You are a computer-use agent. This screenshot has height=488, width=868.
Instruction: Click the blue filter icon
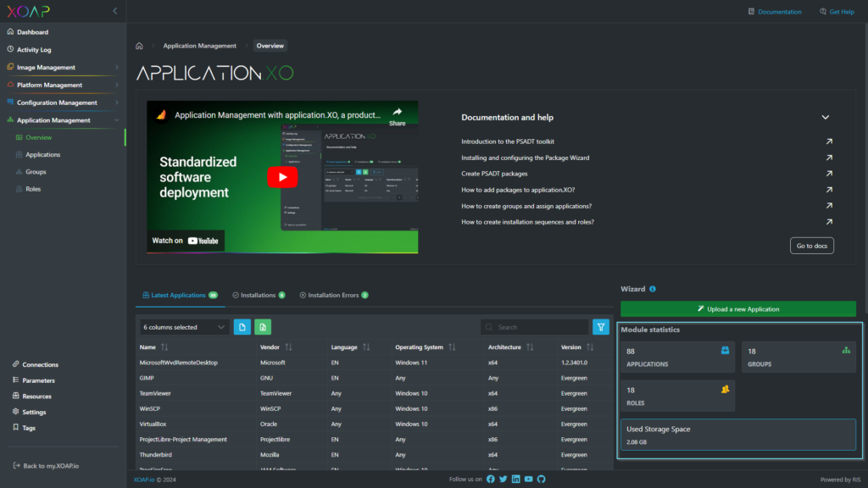point(601,327)
